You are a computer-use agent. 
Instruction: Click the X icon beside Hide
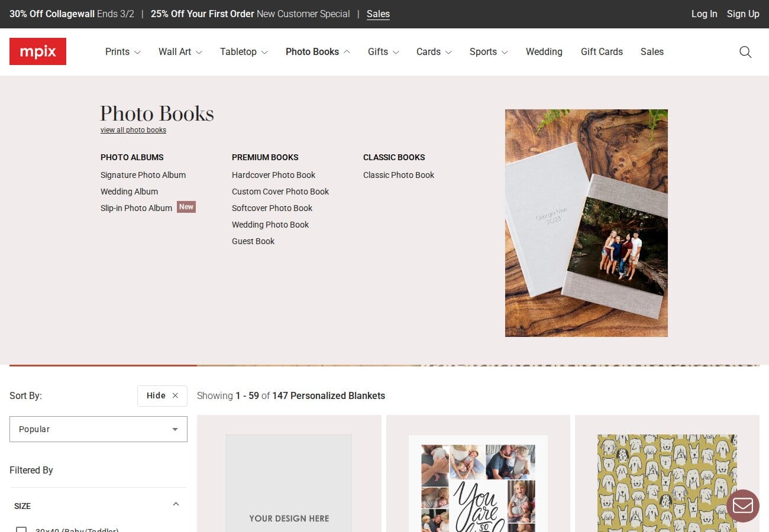[175, 395]
